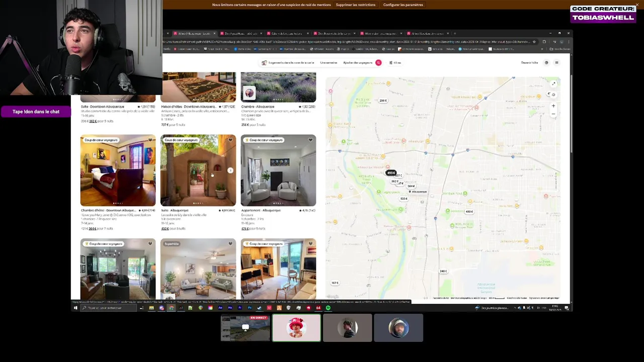644x362 pixels.
Task: Open the Superhôte living room listing photo
Action: (x=198, y=269)
